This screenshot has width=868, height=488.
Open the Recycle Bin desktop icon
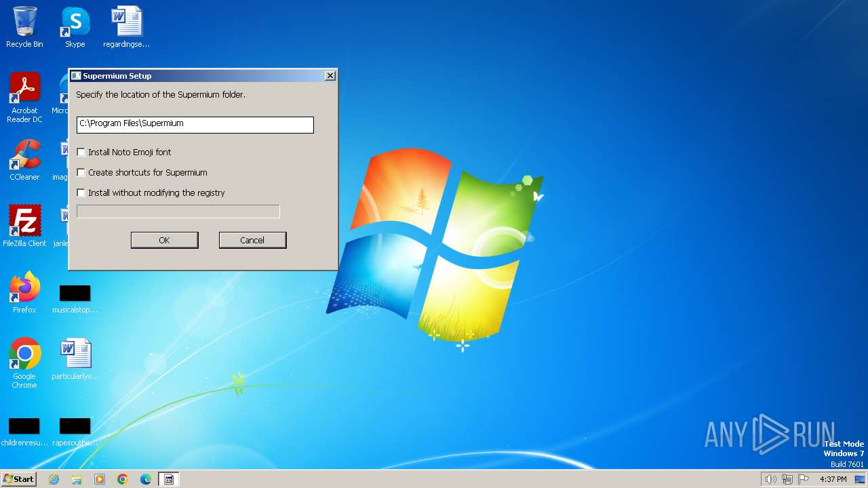click(24, 27)
